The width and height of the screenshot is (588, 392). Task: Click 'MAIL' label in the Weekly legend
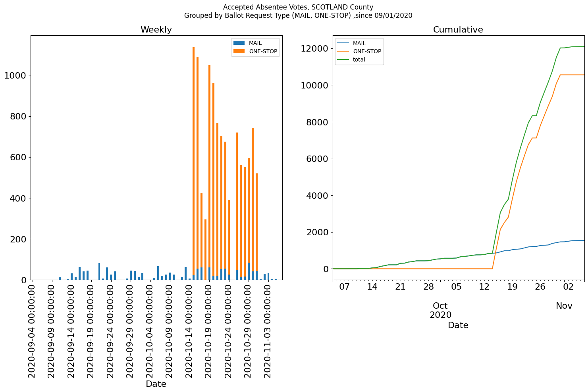pos(255,43)
